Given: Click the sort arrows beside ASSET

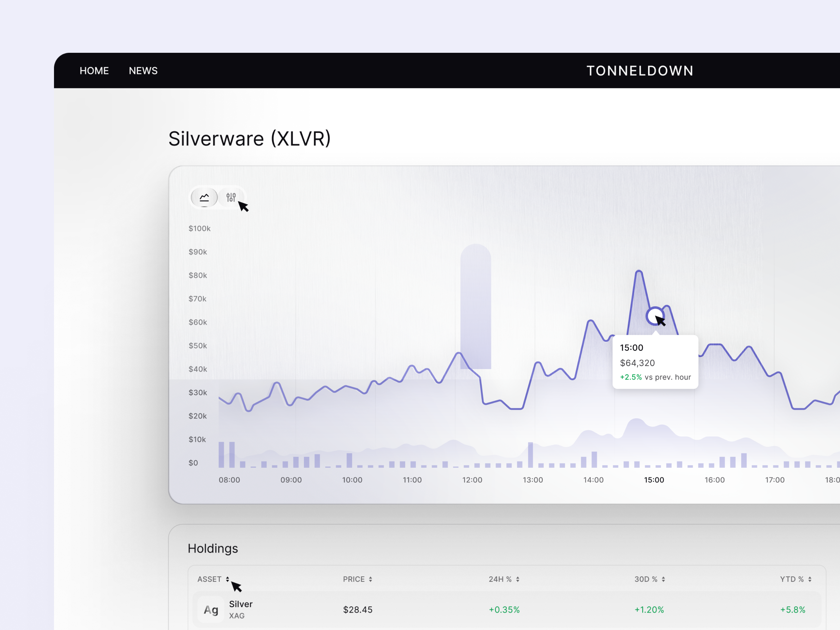Looking at the screenshot, I should pyautogui.click(x=228, y=579).
